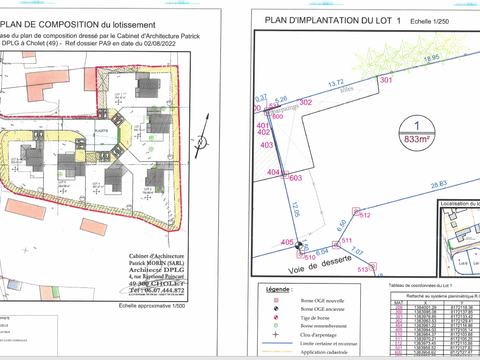Image resolution: width=480 pixels, height=360 pixels.
Task: Click the dimension '5.26'
Action: coord(281,99)
